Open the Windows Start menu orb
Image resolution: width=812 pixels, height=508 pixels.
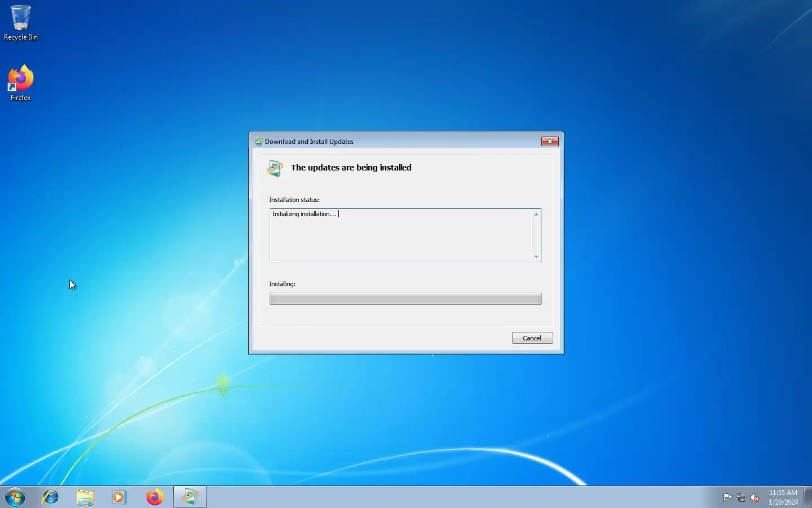[15, 497]
